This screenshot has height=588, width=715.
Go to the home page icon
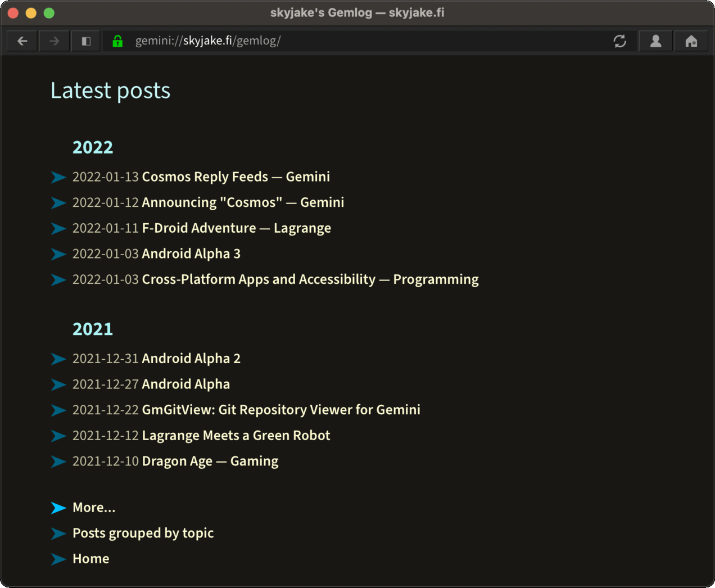coord(691,41)
